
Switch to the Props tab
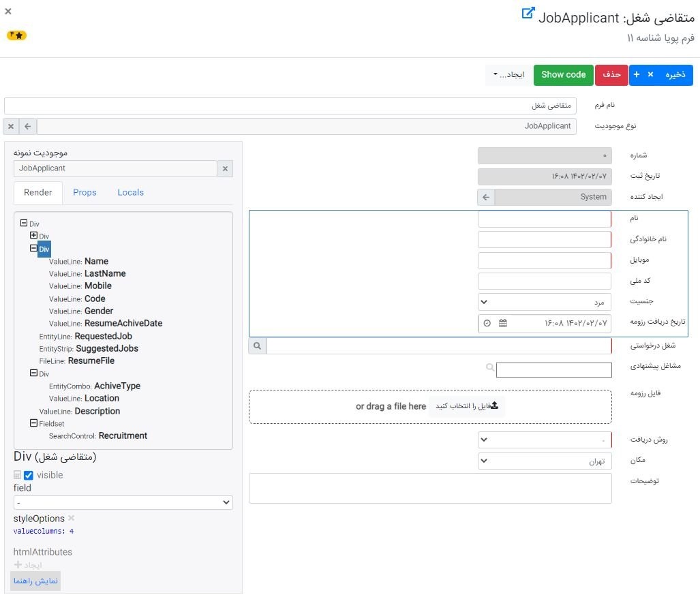[85, 192]
